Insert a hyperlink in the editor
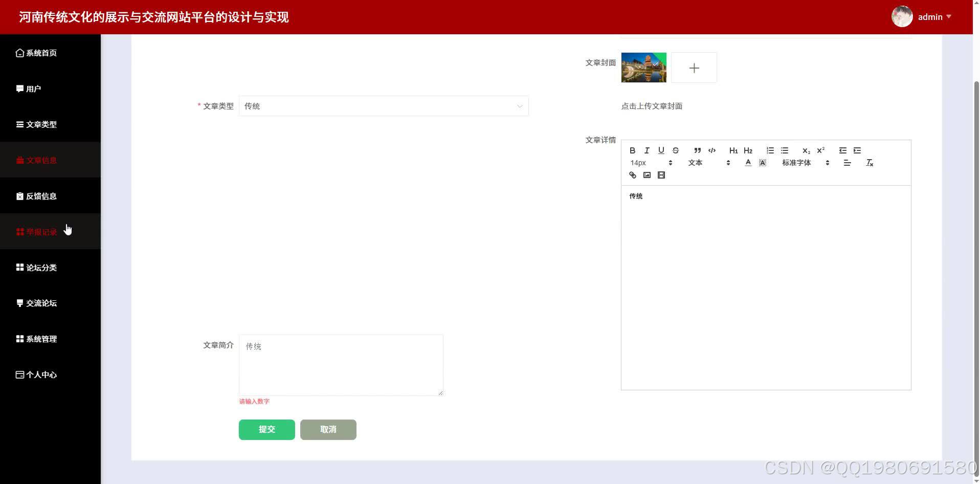980x484 pixels. click(x=632, y=175)
